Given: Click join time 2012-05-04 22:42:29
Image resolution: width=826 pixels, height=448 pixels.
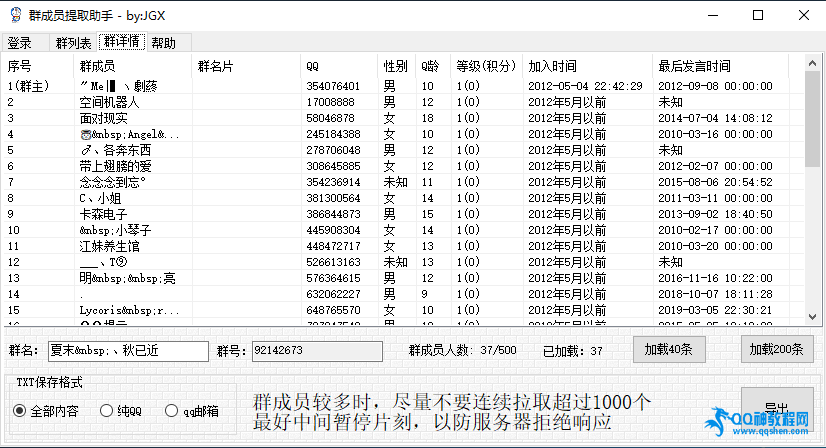Looking at the screenshot, I should pos(585,86).
